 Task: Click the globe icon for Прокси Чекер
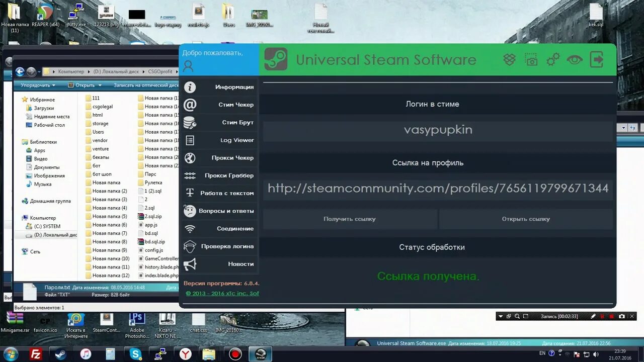[190, 158]
